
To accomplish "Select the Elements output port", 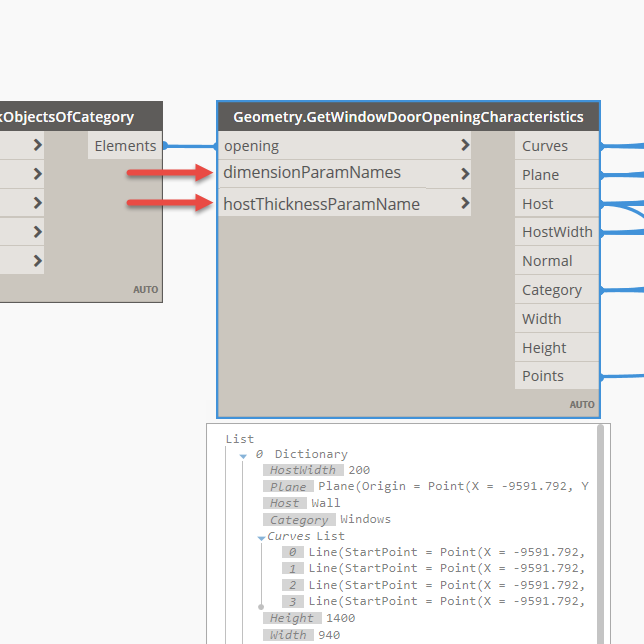I will [x=125, y=146].
